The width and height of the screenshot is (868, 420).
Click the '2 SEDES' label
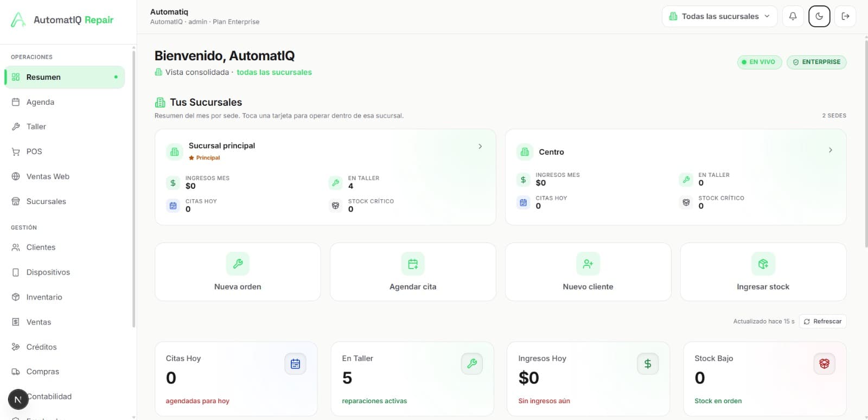[x=834, y=116]
